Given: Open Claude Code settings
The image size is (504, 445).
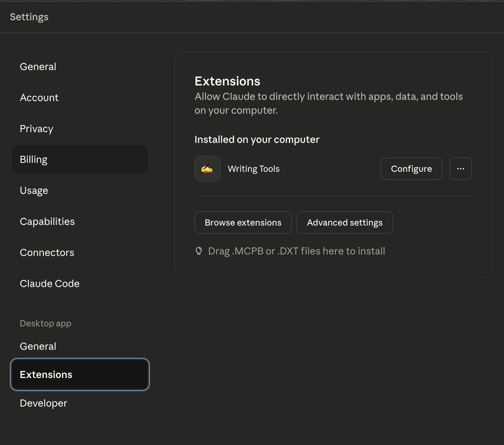Looking at the screenshot, I should [x=49, y=283].
